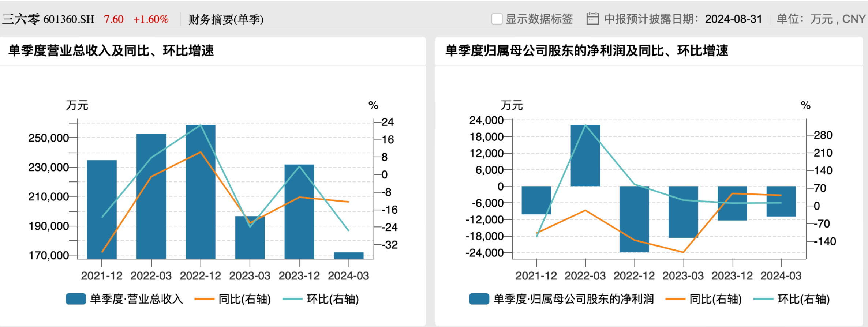Click the 财务摘要(单季) heading
This screenshot has height=327, width=868.
[226, 19]
